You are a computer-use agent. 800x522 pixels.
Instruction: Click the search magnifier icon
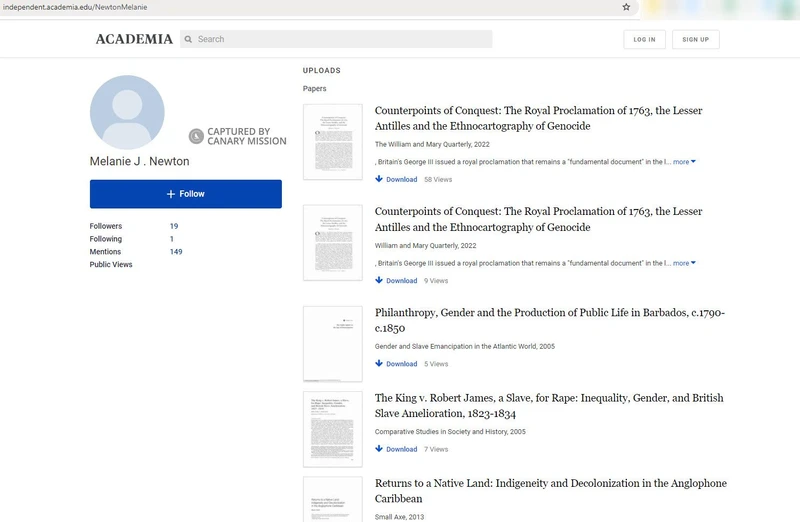pyautogui.click(x=188, y=39)
